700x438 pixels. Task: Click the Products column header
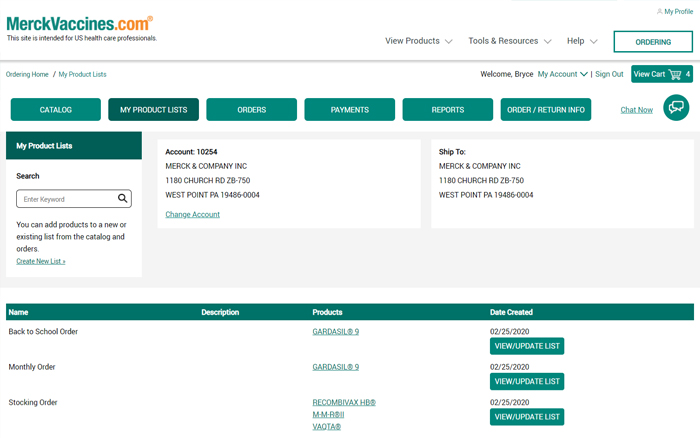coord(327,312)
